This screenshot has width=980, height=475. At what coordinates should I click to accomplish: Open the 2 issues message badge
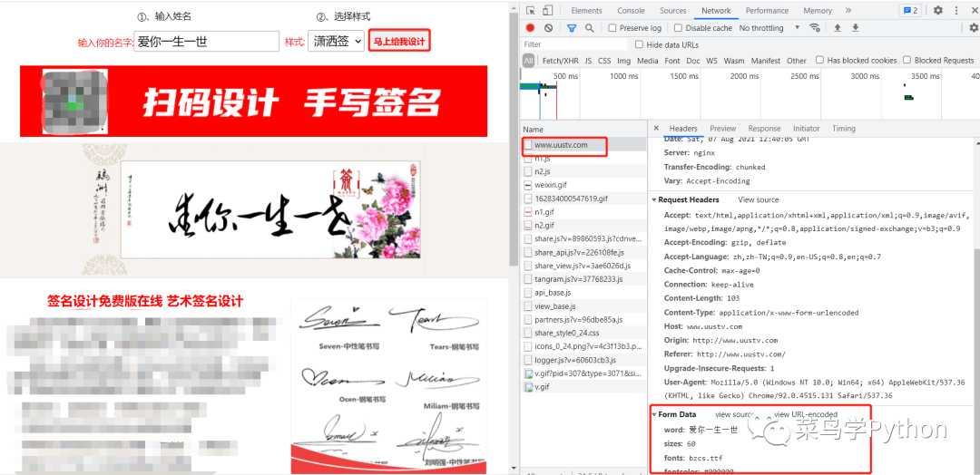[910, 11]
